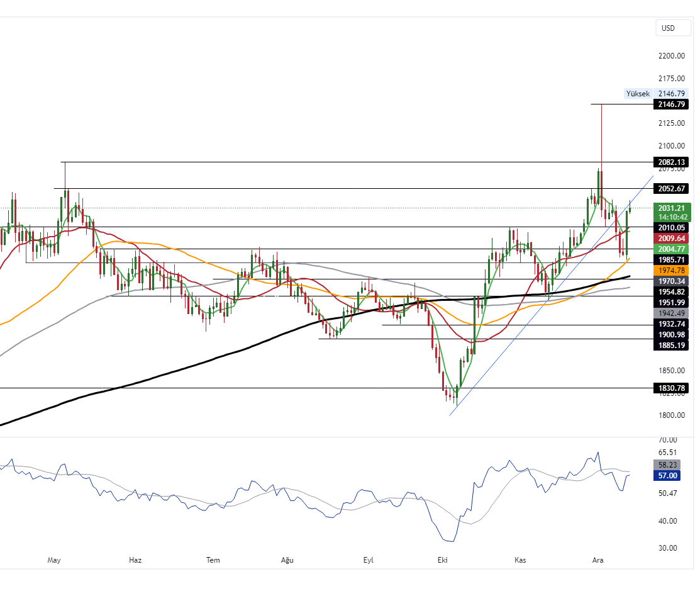The width and height of the screenshot is (700, 591).
Task: Select the 1985.71 horizontal level price tag
Action: [x=671, y=259]
